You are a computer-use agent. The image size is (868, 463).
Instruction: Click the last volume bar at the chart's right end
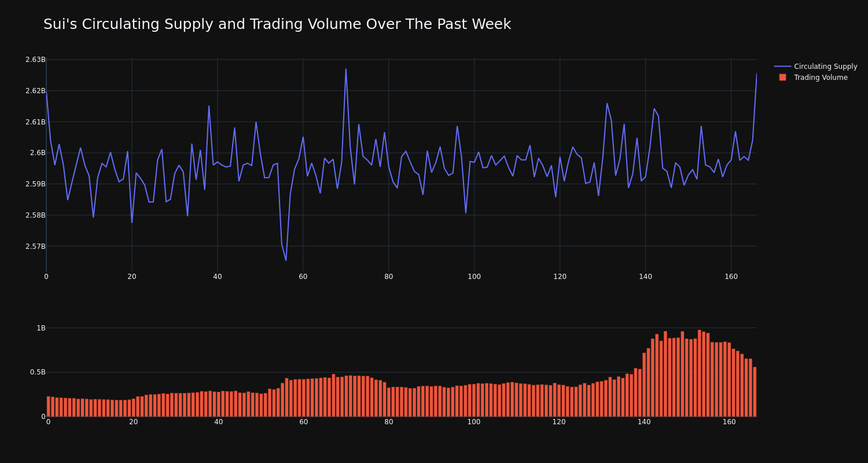[x=755, y=392]
